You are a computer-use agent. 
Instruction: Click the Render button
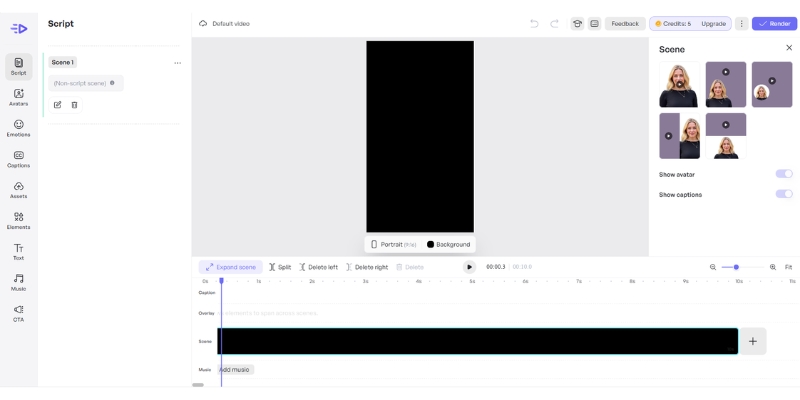pos(774,23)
